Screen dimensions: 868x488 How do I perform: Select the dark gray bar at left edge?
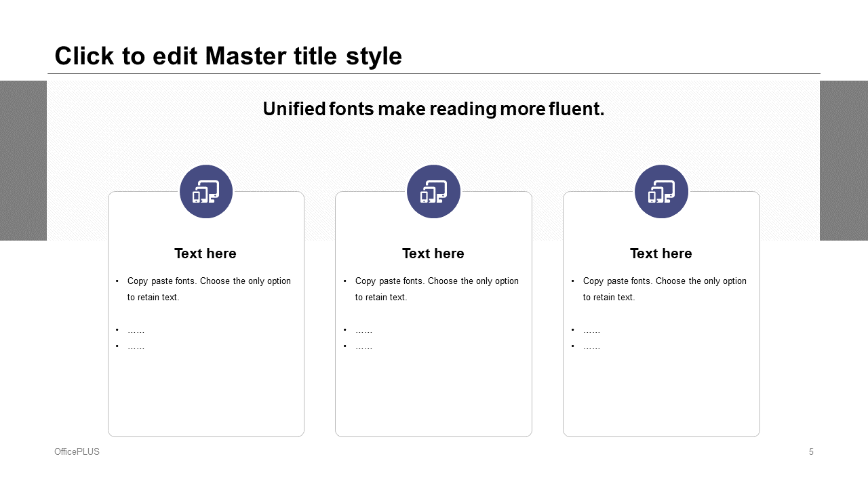pos(23,161)
